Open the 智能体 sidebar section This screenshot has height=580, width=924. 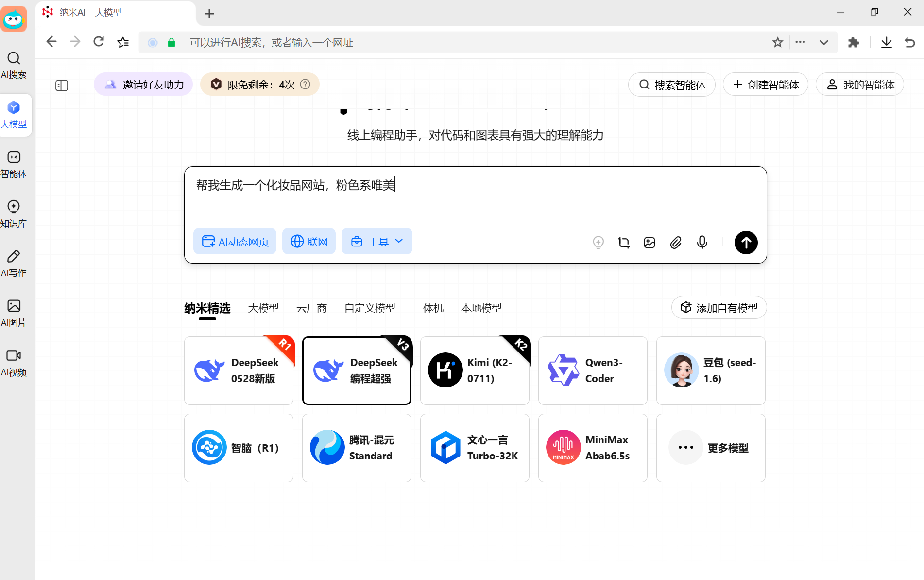click(x=14, y=164)
